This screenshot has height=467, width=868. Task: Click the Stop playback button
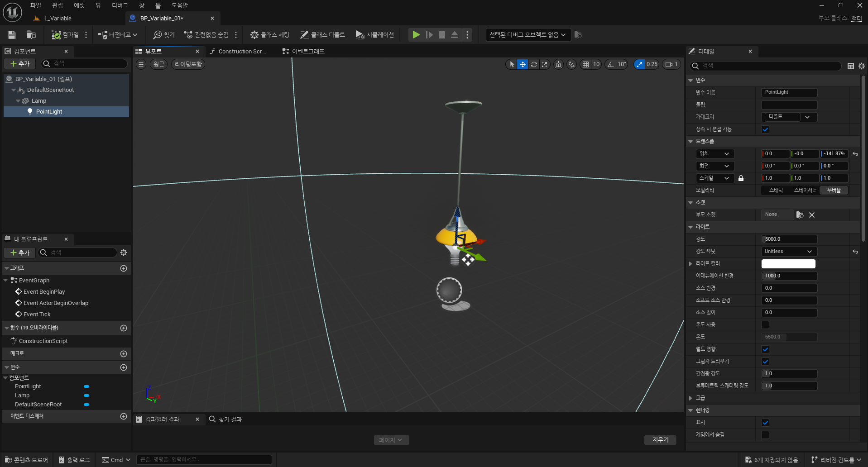click(442, 35)
